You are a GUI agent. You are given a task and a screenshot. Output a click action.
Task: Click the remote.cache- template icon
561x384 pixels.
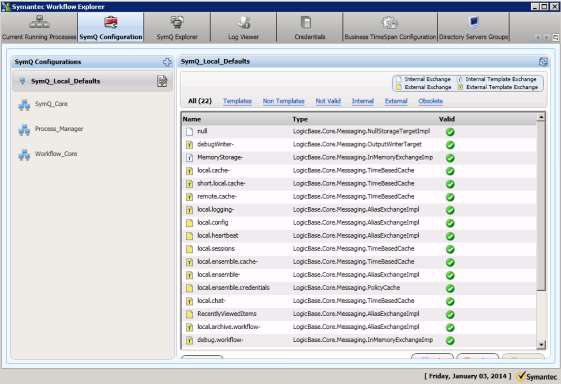(189, 197)
